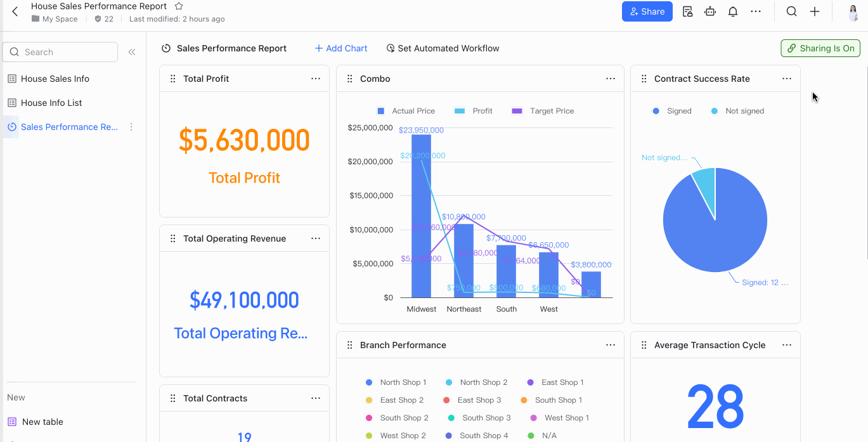The width and height of the screenshot is (868, 442).
Task: Click the blue North Shop 1 legend dot
Action: point(368,382)
